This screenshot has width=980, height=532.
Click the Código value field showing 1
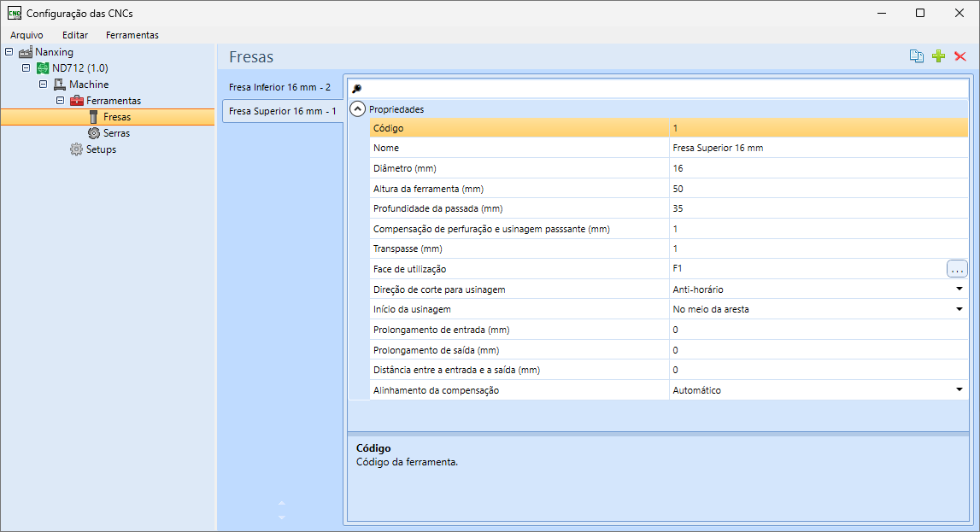coord(819,128)
